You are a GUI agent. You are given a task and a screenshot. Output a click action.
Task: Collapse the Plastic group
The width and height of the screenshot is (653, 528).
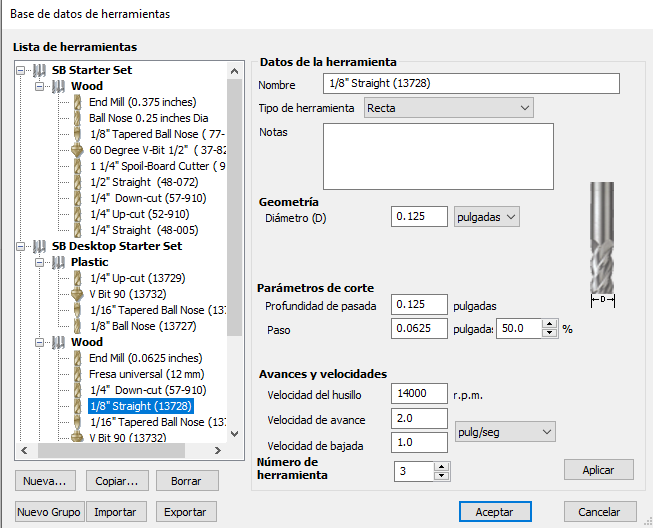pyautogui.click(x=40, y=262)
